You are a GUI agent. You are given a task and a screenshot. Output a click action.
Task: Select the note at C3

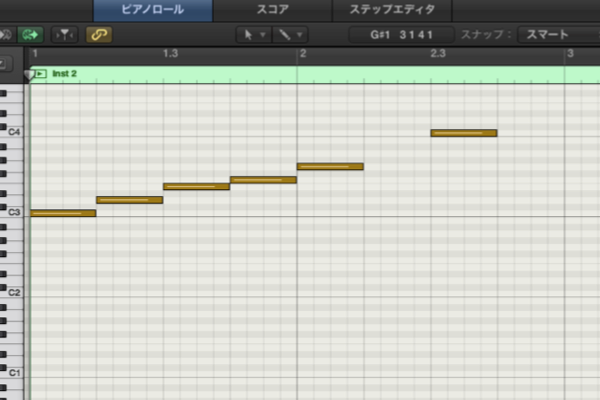click(63, 213)
